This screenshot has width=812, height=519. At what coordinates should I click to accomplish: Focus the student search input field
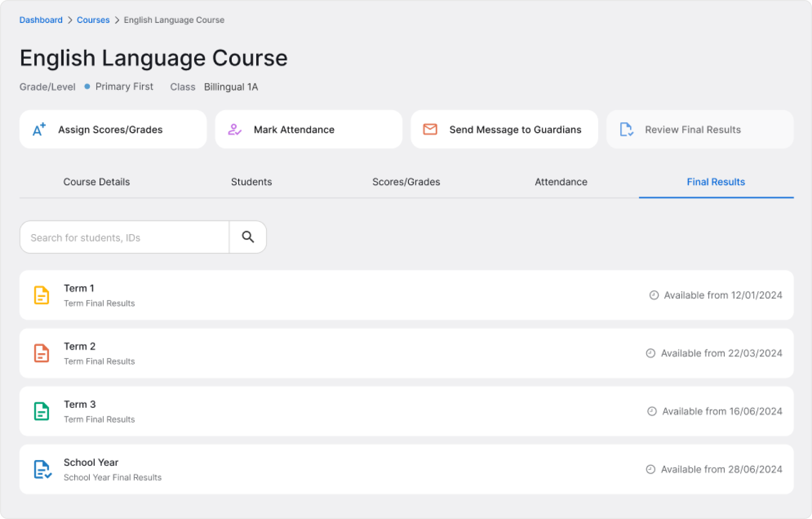[x=124, y=238]
